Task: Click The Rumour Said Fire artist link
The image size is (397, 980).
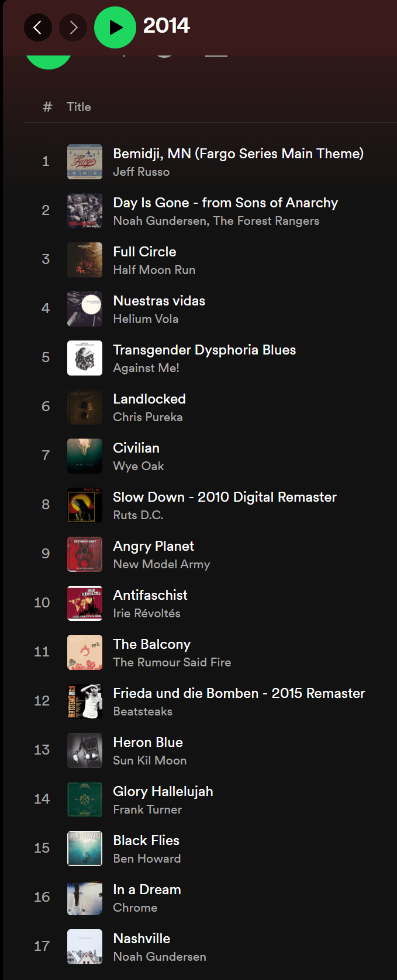Action: [x=172, y=662]
